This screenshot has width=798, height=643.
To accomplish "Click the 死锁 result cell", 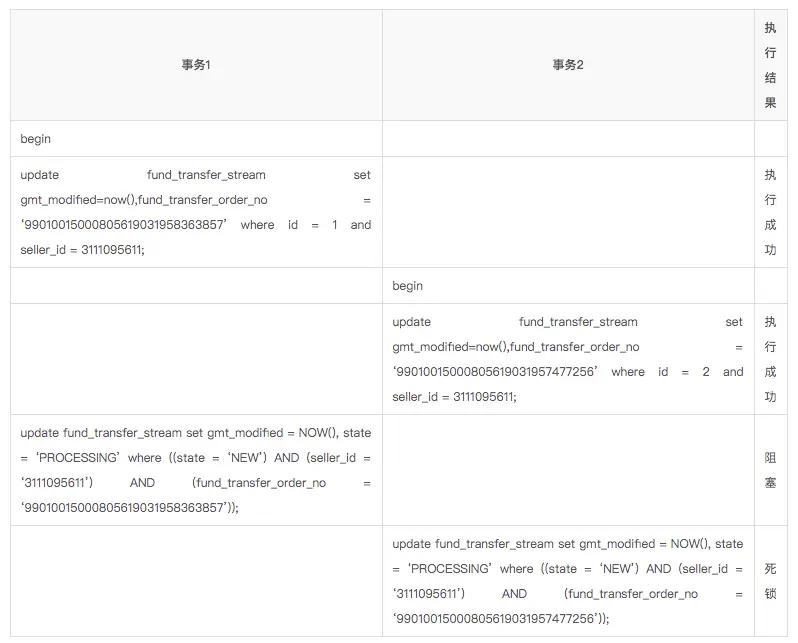I will (x=771, y=581).
